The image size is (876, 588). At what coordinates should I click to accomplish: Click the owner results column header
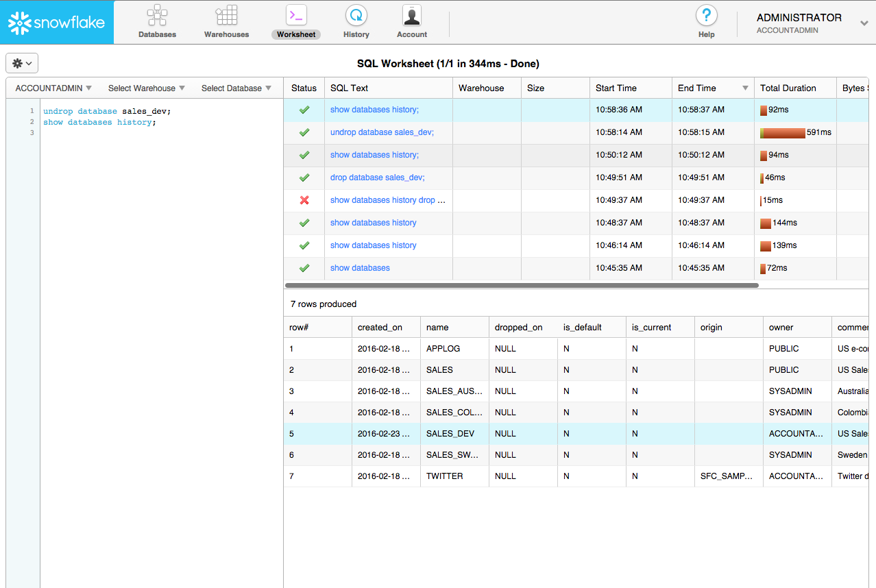797,327
